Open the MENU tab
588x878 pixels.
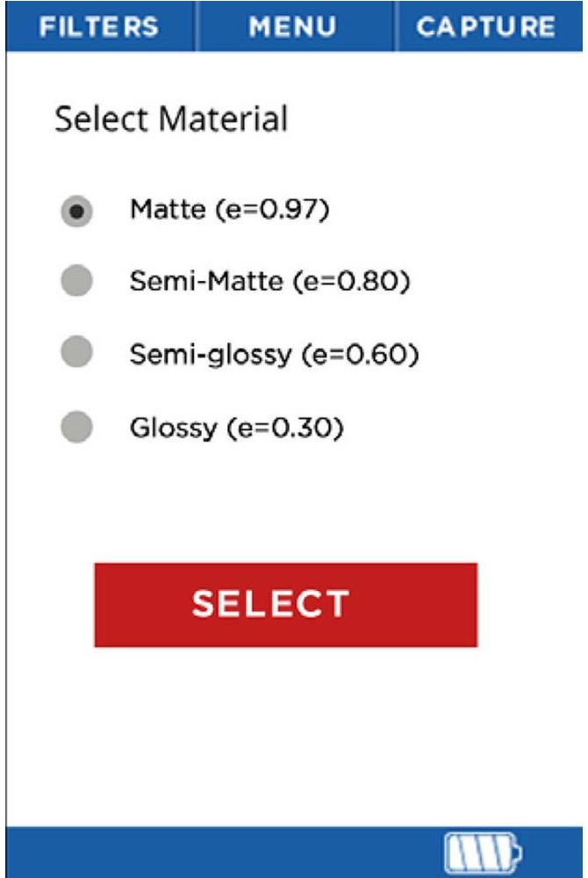[x=293, y=26]
